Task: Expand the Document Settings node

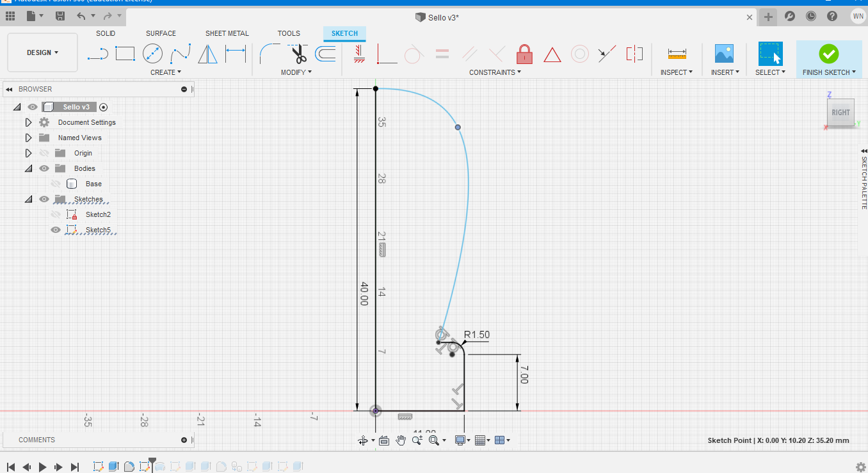Action: click(x=28, y=122)
